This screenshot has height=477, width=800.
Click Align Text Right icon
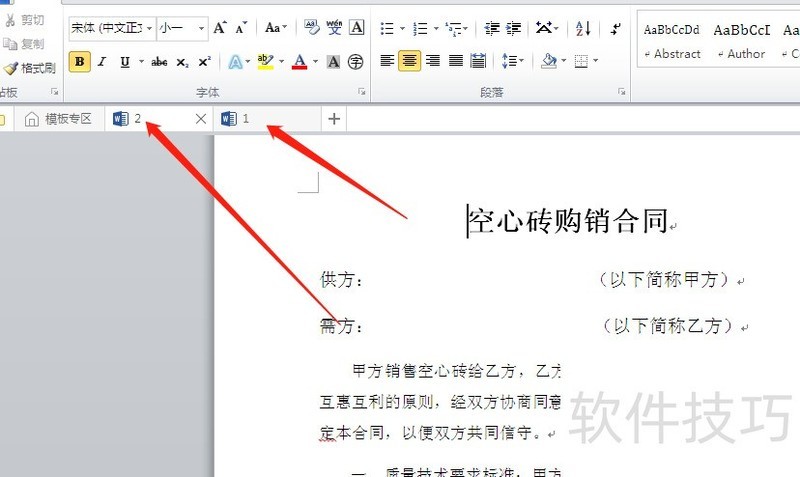(433, 61)
